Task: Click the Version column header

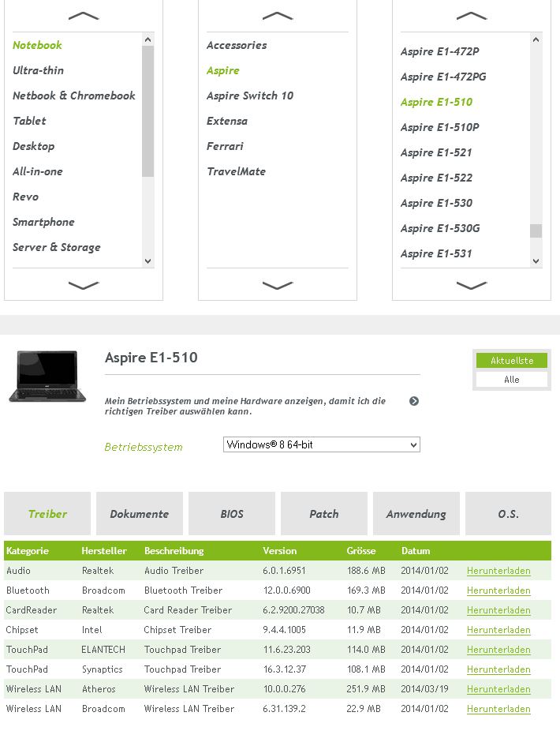Action: [x=279, y=550]
